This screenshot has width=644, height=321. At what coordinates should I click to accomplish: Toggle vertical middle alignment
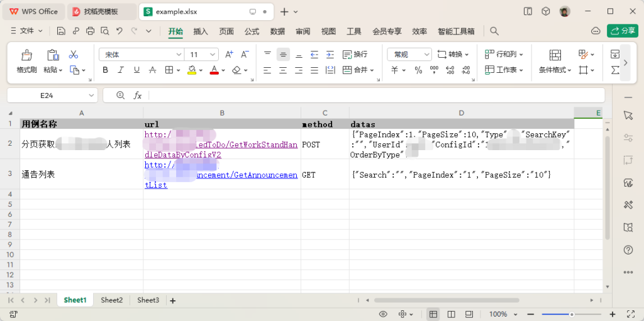coord(283,54)
